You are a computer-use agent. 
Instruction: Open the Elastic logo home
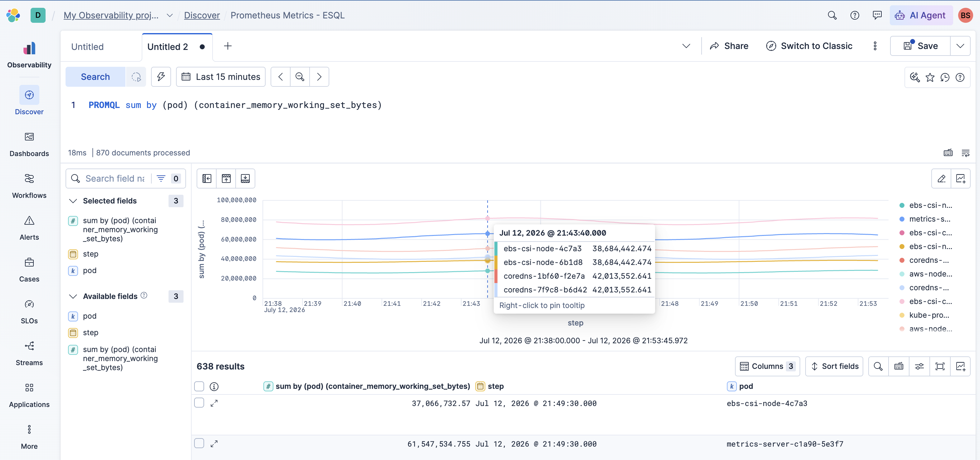pos(13,15)
